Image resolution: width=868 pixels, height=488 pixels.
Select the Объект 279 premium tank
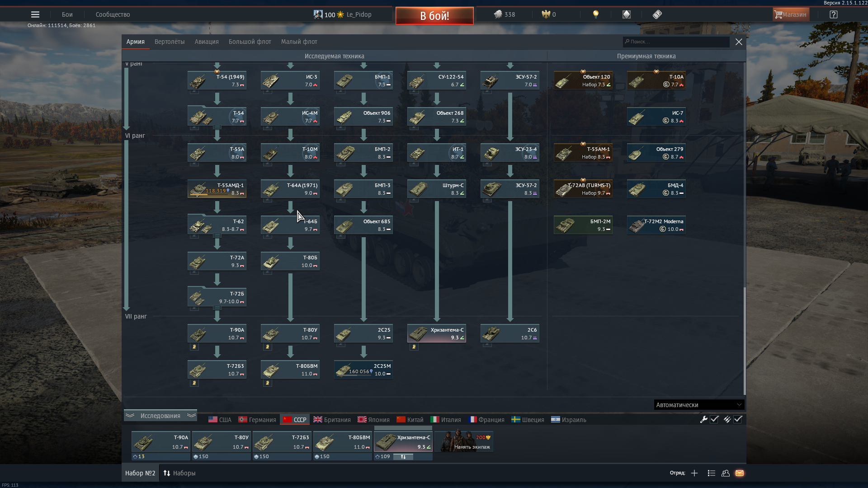(x=656, y=153)
